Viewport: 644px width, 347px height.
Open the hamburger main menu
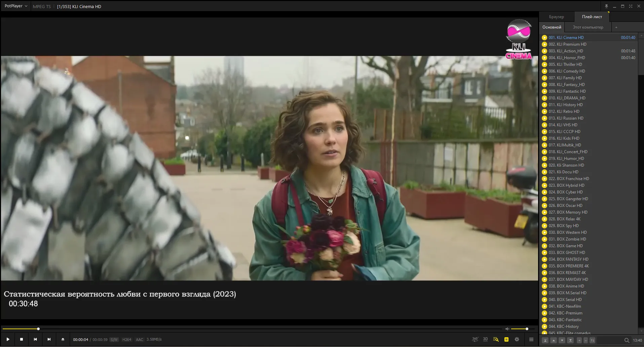tap(531, 339)
